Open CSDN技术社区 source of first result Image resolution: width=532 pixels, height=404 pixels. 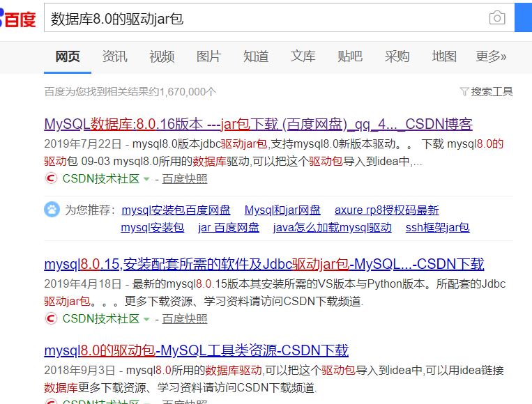[x=101, y=178]
